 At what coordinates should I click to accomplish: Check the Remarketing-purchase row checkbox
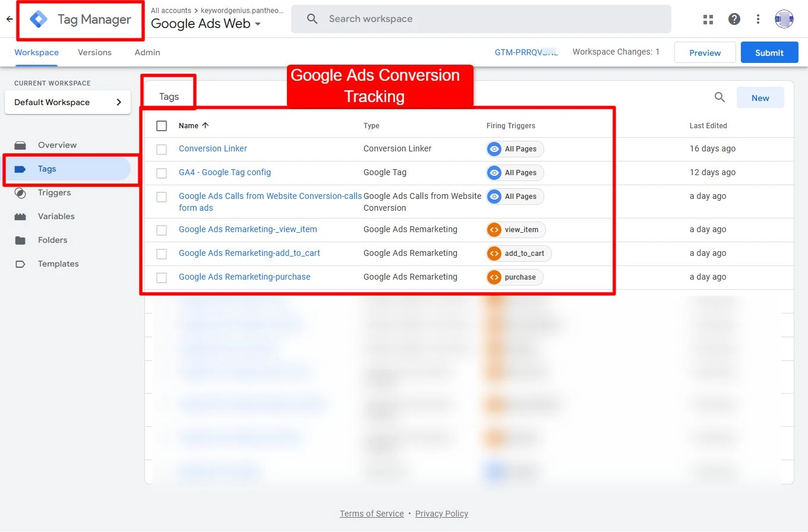coord(162,278)
